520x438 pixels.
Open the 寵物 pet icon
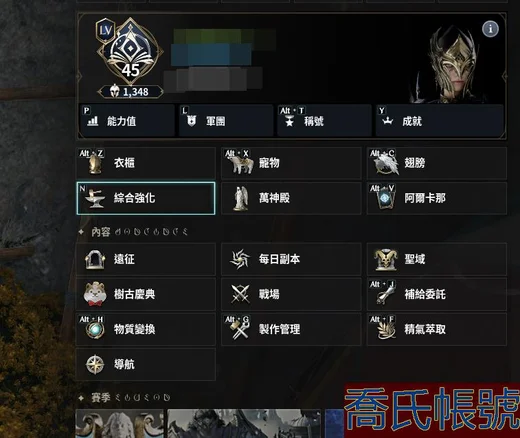click(242, 164)
